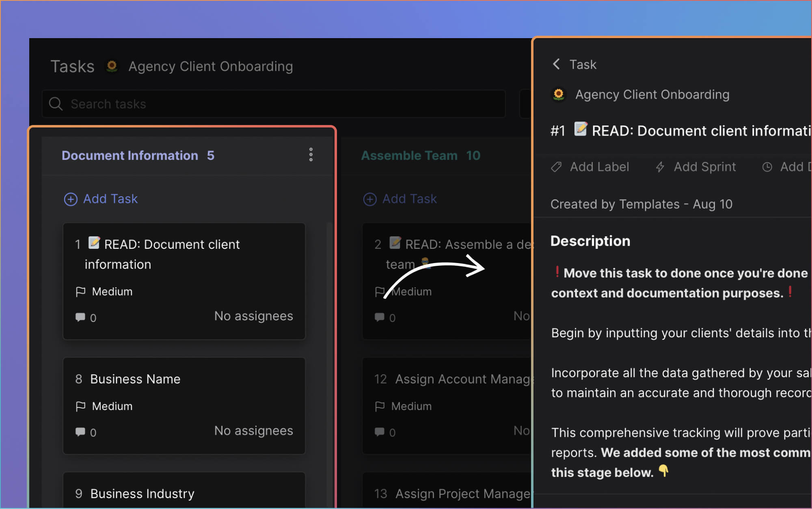Screen dimensions: 812x509
Task: Click the Add Label button
Action: [590, 167]
